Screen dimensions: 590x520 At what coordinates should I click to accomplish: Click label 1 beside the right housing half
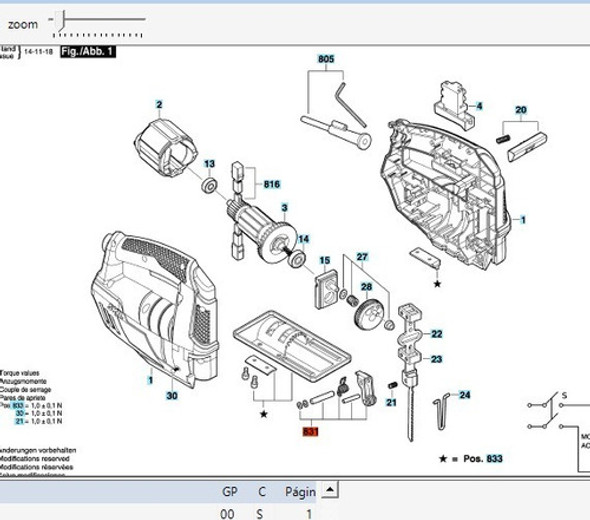pos(523,220)
